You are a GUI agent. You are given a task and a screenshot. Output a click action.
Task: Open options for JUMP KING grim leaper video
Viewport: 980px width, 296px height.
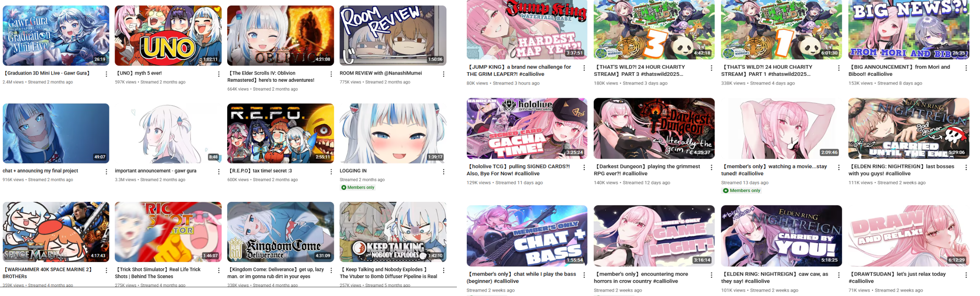pos(584,68)
